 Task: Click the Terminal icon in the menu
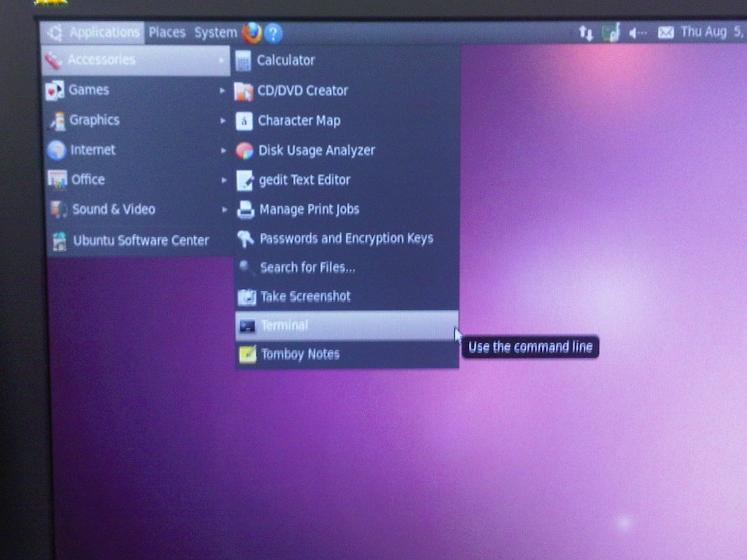pyautogui.click(x=247, y=326)
